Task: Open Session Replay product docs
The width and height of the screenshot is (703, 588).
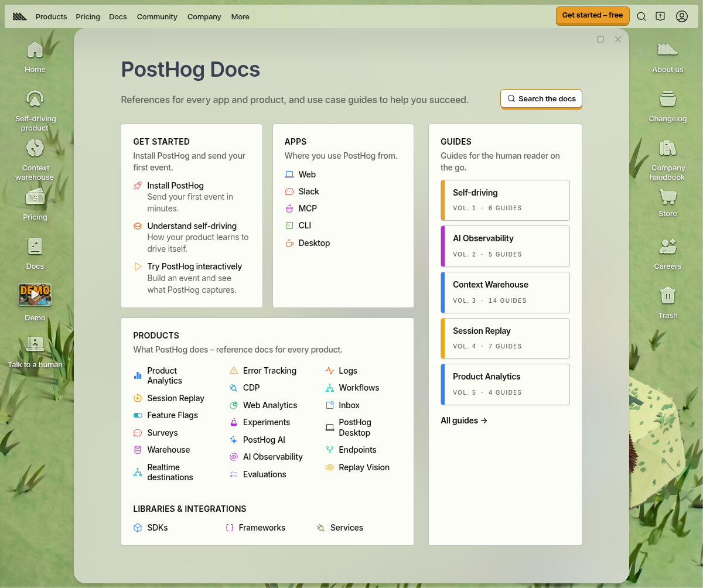Action: (x=169, y=398)
